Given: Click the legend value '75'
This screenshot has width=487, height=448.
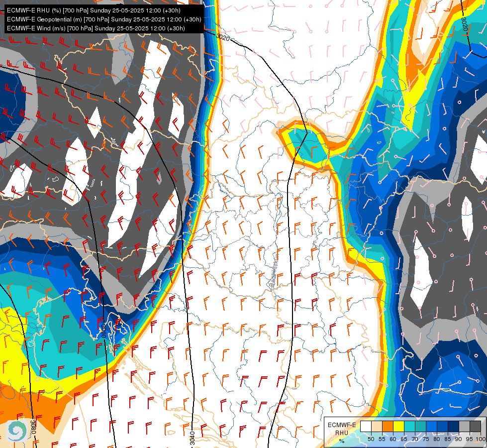Looking at the screenshot, I should (x=425, y=440).
